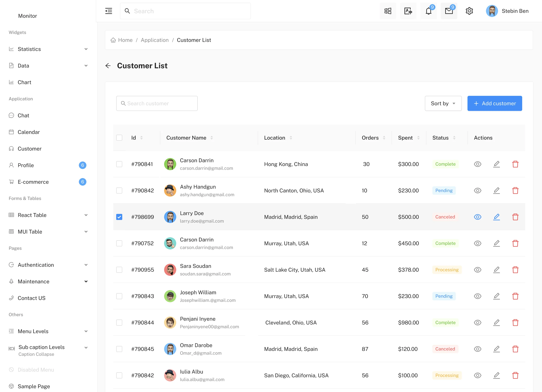This screenshot has width=542, height=392.
Task: Click the back arrow beside Customer List
Action: click(108, 66)
